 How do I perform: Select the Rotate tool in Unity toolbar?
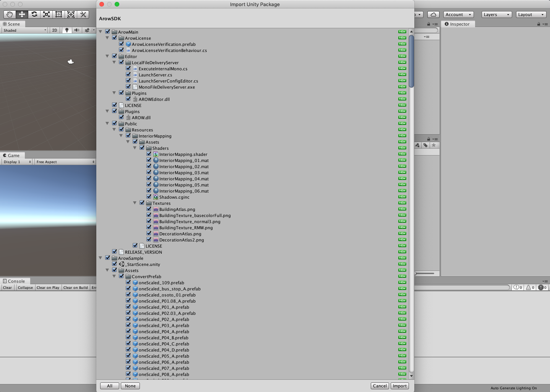34,15
